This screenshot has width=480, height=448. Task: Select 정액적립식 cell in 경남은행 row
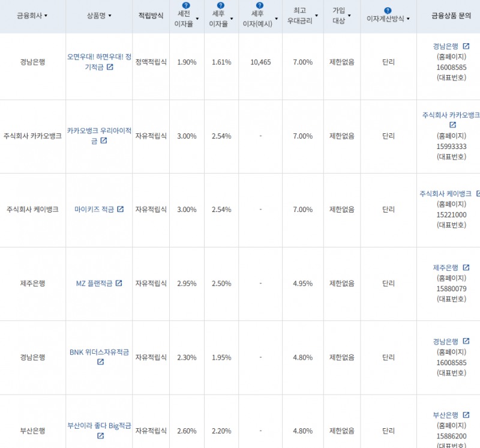click(x=151, y=62)
